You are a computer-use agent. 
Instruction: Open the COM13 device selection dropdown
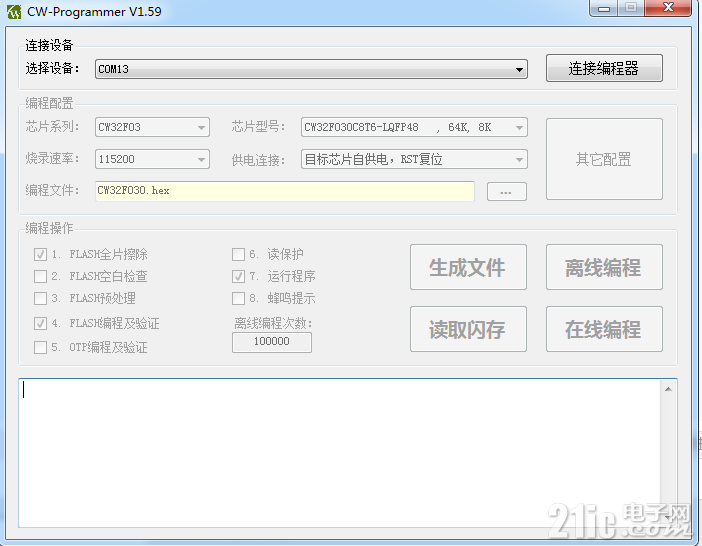click(x=311, y=69)
